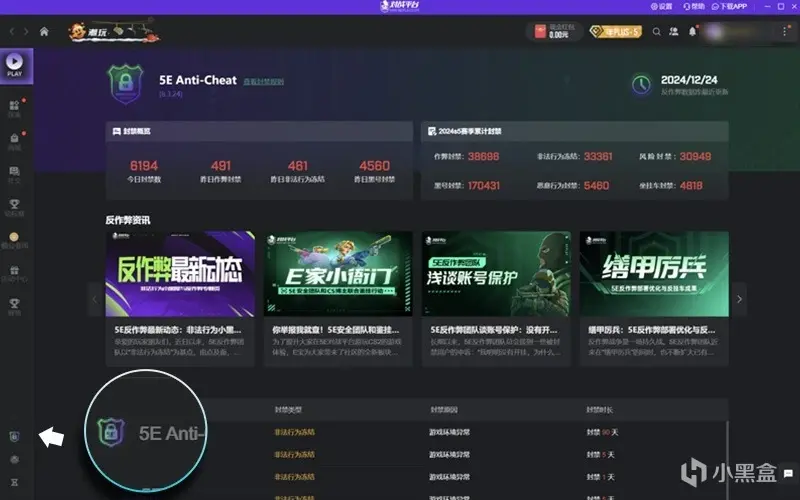Screen dimensions: 800x500
Task: Open the search magnifier in top bar
Action: [657, 32]
